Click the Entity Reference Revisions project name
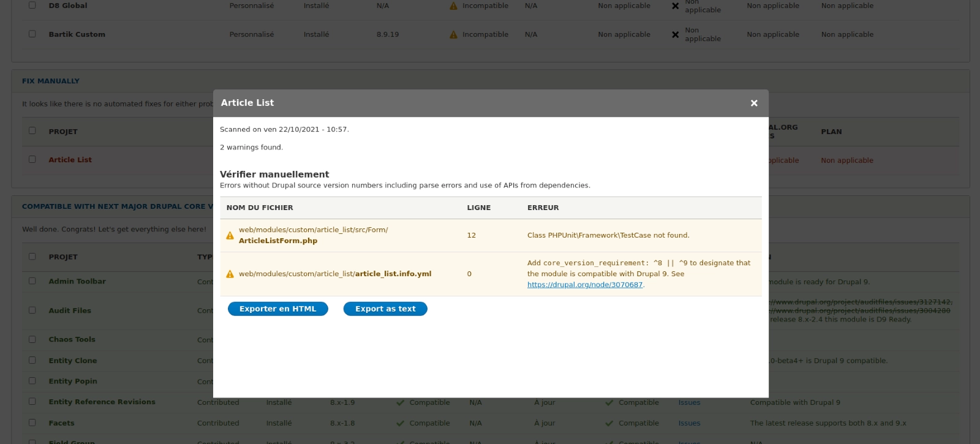This screenshot has height=444, width=980. click(102, 402)
